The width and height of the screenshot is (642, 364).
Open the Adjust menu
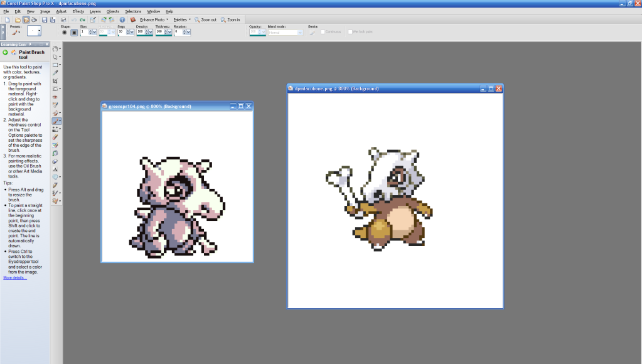[x=62, y=11]
